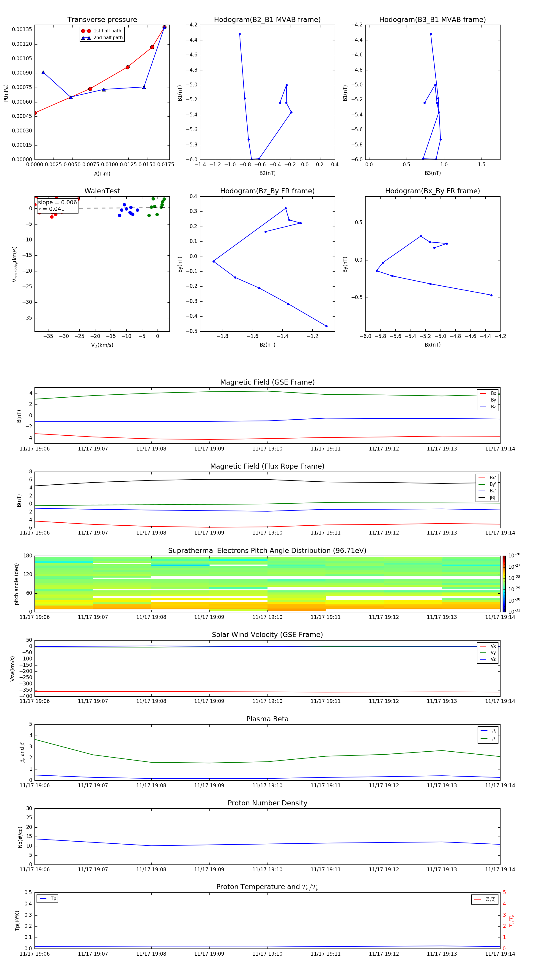Click the "Plasma Beta" panel title
The width and height of the screenshot is (535, 980).
pyautogui.click(x=267, y=719)
